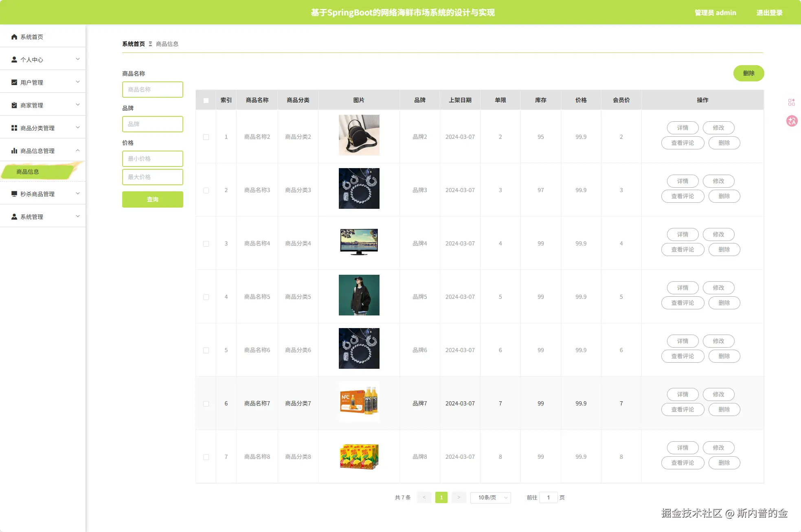
Task: Click the chart icon beside 用户管理
Action: (x=14, y=83)
